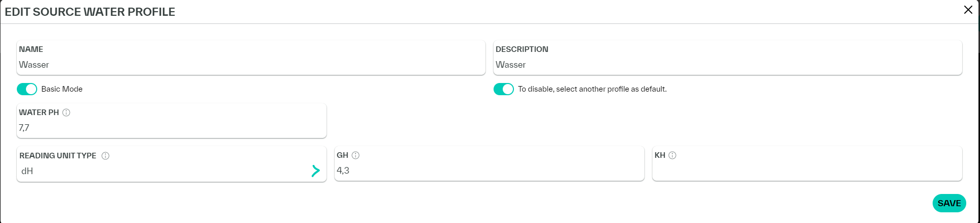980x223 pixels.
Task: Click the NAME field label
Action: tap(31, 49)
